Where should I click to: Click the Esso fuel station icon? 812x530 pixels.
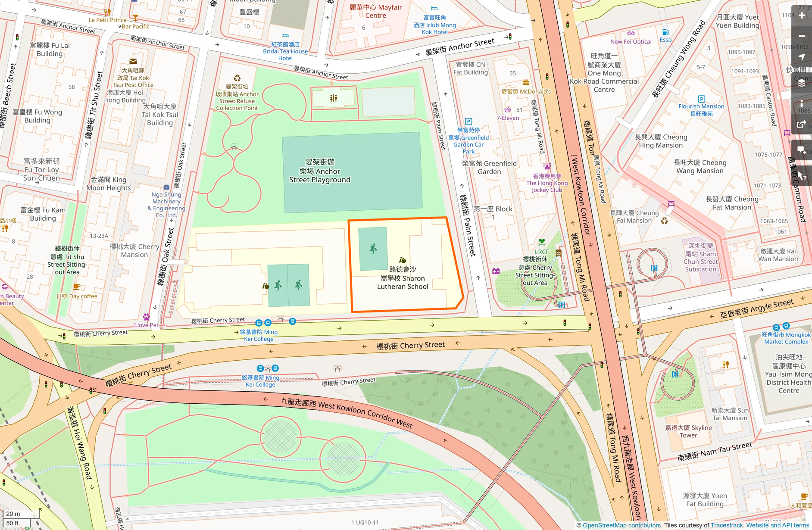[x=665, y=32]
